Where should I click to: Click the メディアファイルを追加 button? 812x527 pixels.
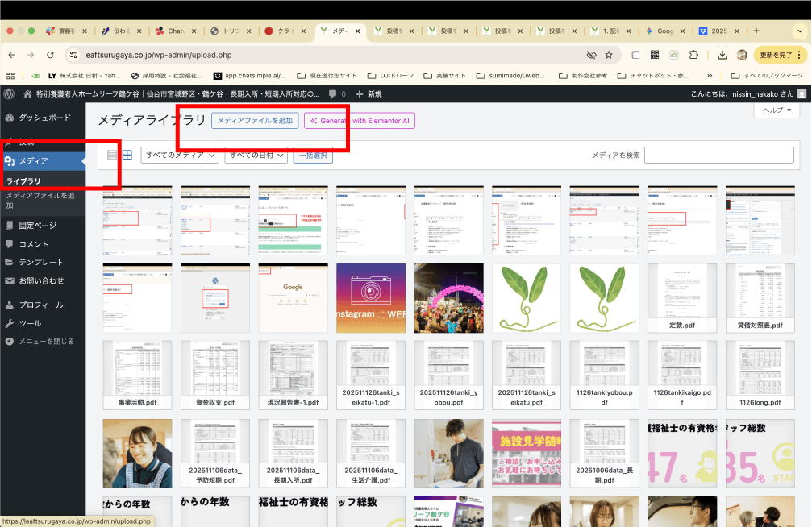[x=255, y=121]
